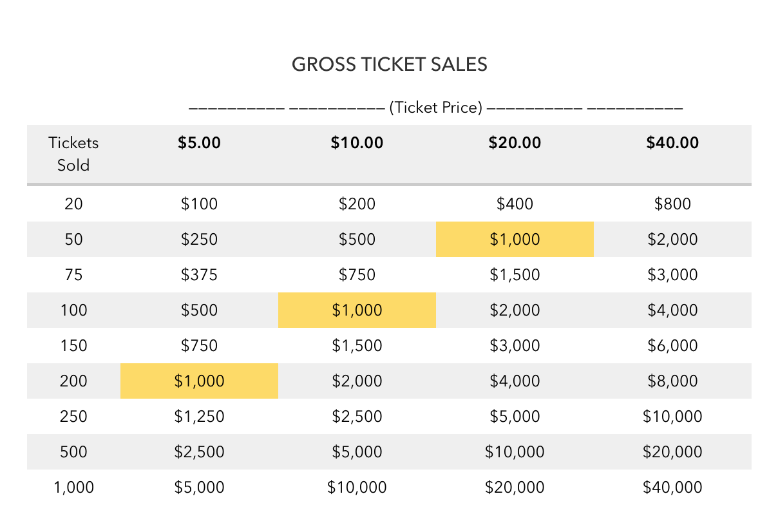Viewport: 778px width, 532px height.
Task: Select the $40,000 cell in last row
Action: pyautogui.click(x=672, y=487)
